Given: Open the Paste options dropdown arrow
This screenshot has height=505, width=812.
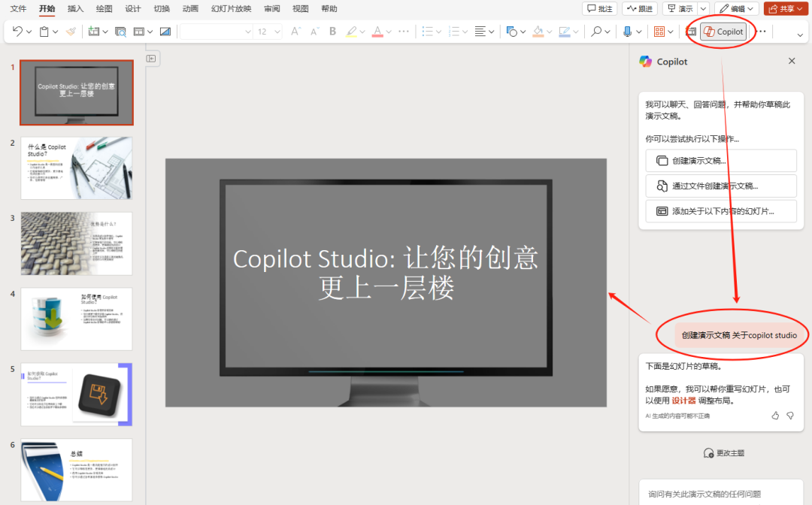Looking at the screenshot, I should point(56,32).
